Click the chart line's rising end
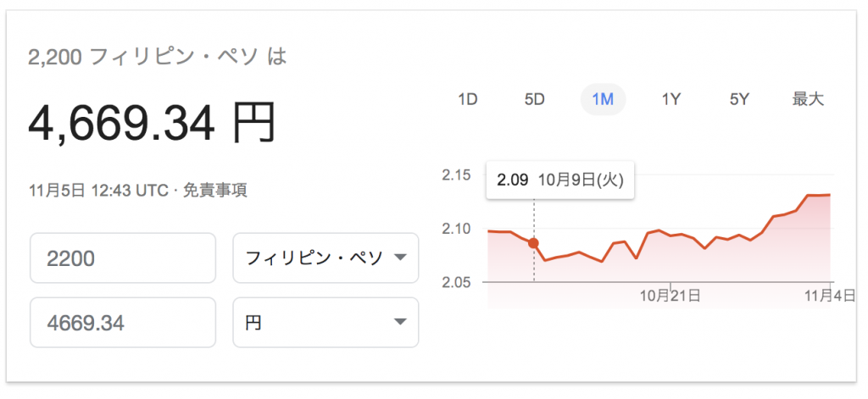 click(820, 195)
